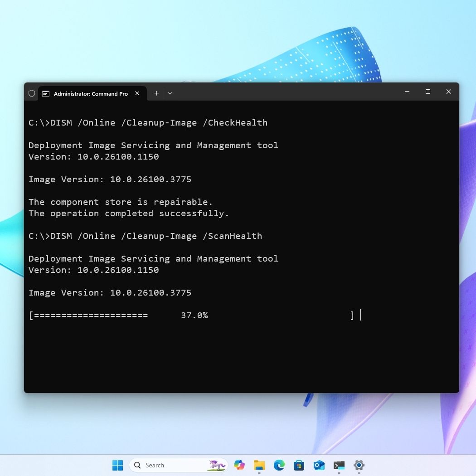This screenshot has height=476, width=476.
Task: Click the shield icon in the terminal title bar
Action: tap(32, 93)
